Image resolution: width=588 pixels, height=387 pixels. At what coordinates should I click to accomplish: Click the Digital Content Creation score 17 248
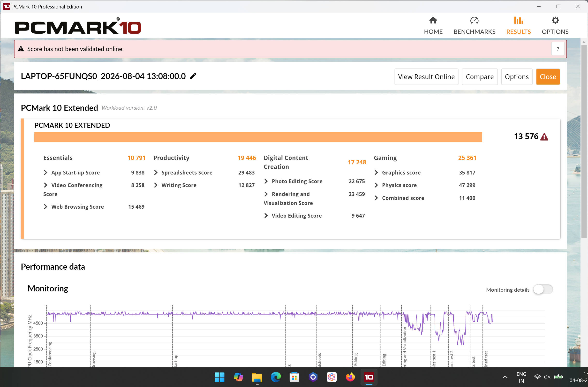[x=357, y=162]
